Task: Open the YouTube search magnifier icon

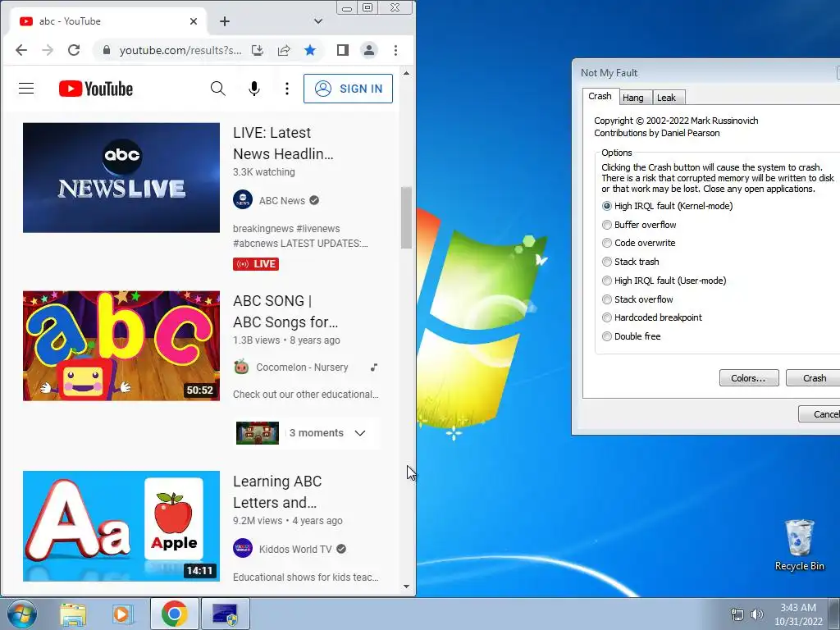Action: click(x=217, y=89)
